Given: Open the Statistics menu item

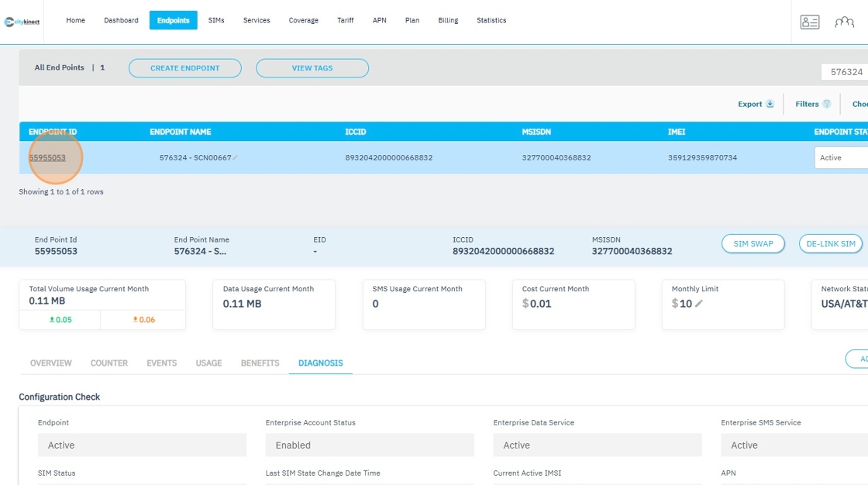Looking at the screenshot, I should click(491, 20).
